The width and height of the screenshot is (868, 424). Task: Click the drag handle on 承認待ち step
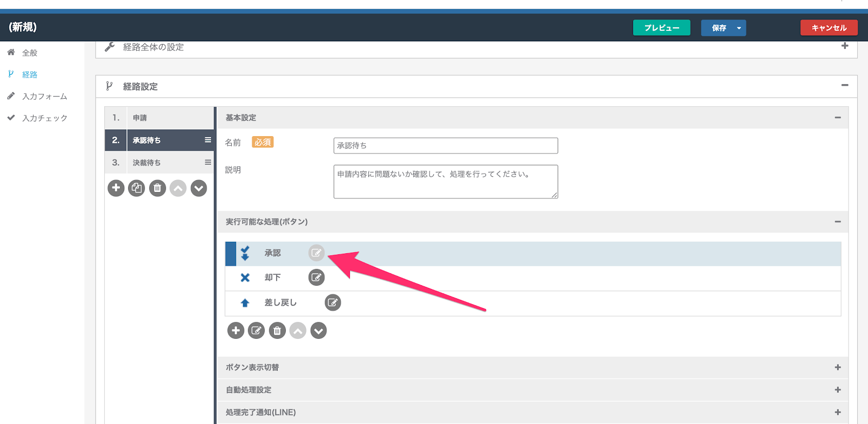pos(208,140)
